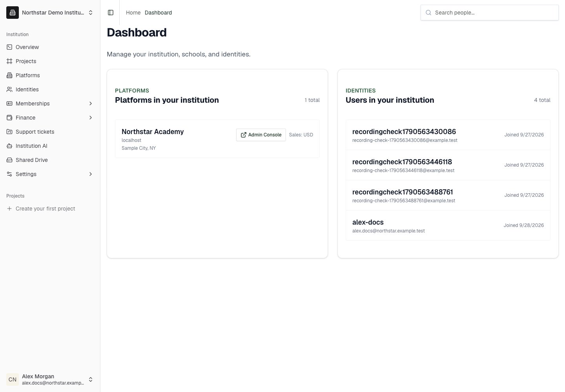Select user recordingcheck1790563446118
565x392 pixels.
coord(448,165)
